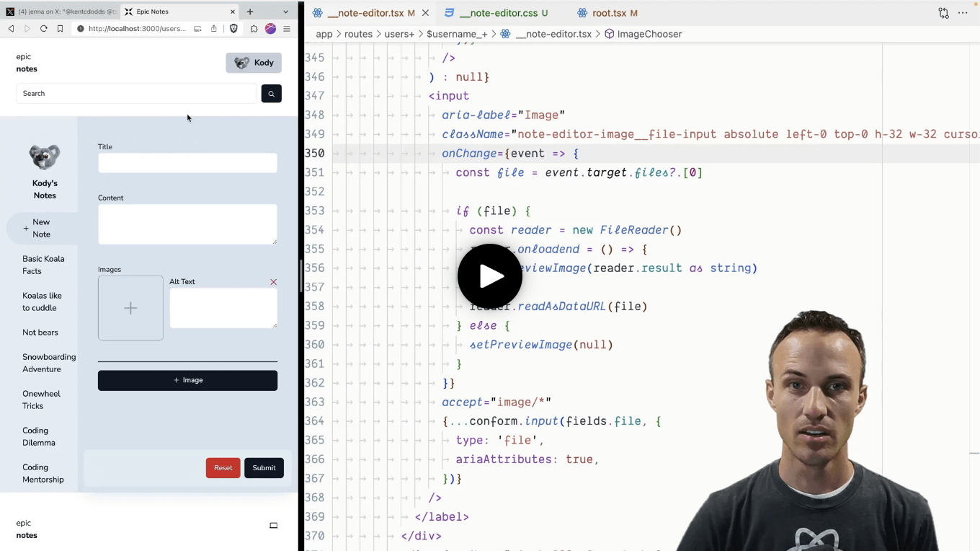The width and height of the screenshot is (980, 551).
Task: Switch to the __note-editor.css tab
Action: [x=496, y=12]
